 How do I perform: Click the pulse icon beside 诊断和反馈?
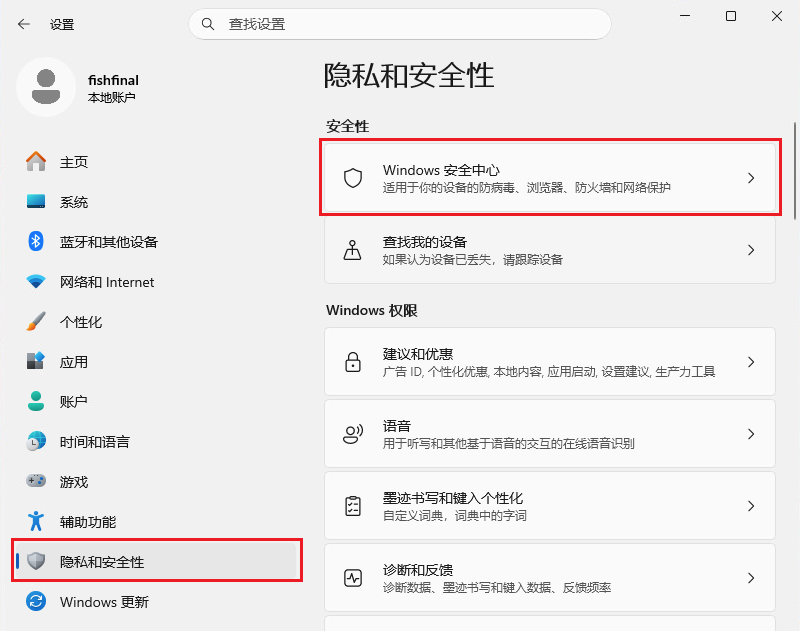pos(353,578)
